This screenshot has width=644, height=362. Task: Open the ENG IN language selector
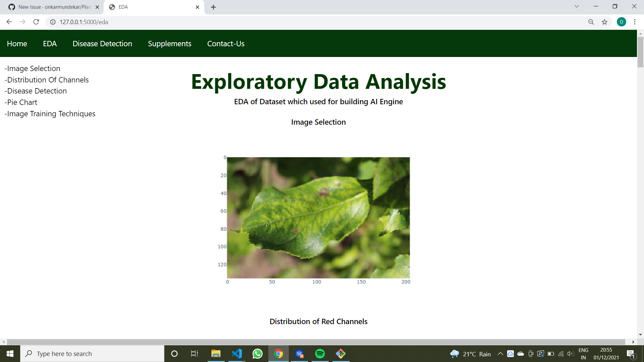pos(584,353)
